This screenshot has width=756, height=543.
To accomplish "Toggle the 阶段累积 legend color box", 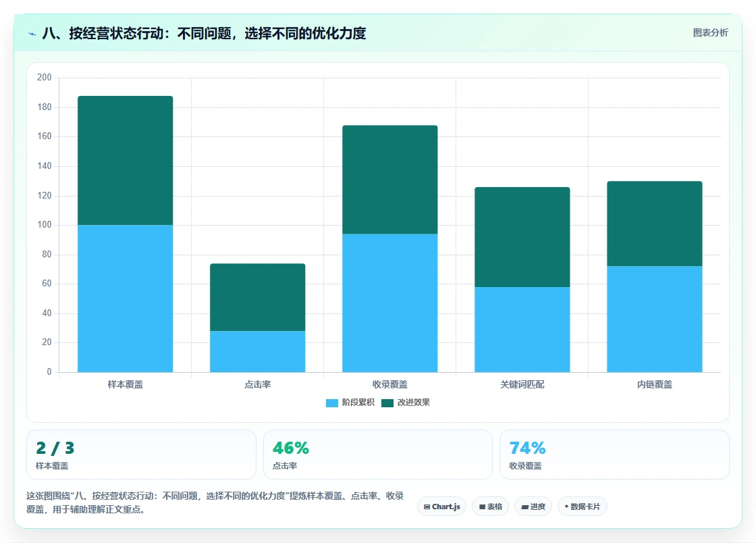I will click(331, 403).
